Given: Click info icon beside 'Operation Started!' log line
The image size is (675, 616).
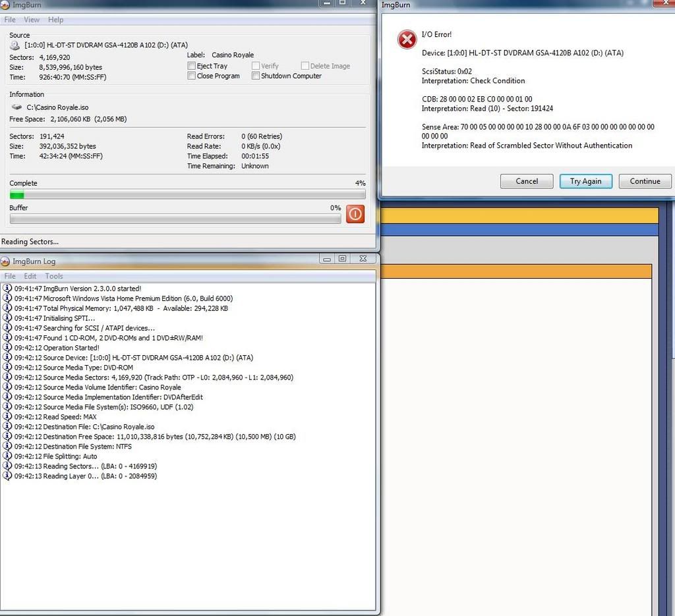Looking at the screenshot, I should [x=7, y=348].
